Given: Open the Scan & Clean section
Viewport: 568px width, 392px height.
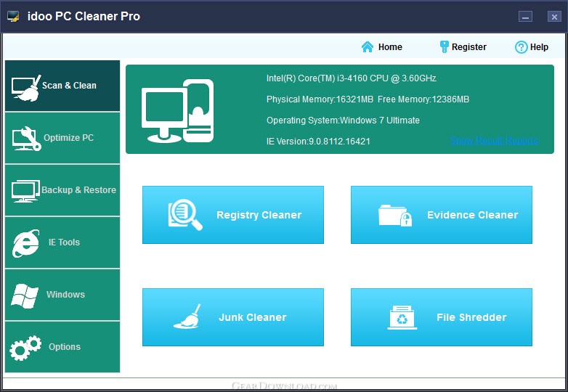Looking at the screenshot, I should [x=62, y=86].
